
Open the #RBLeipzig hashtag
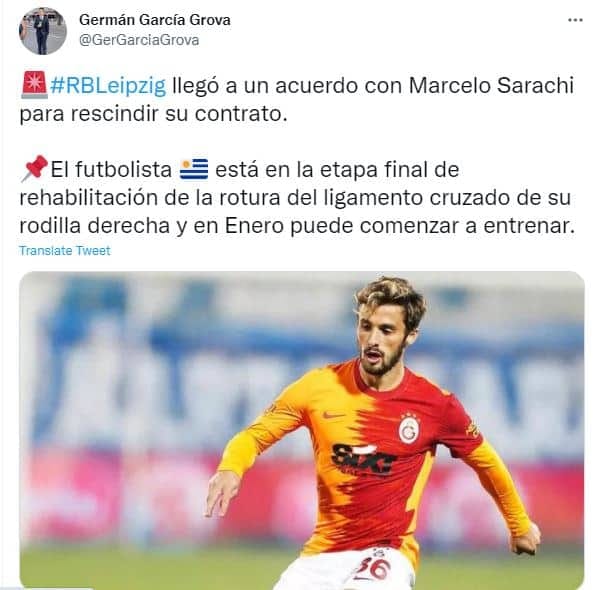point(108,85)
